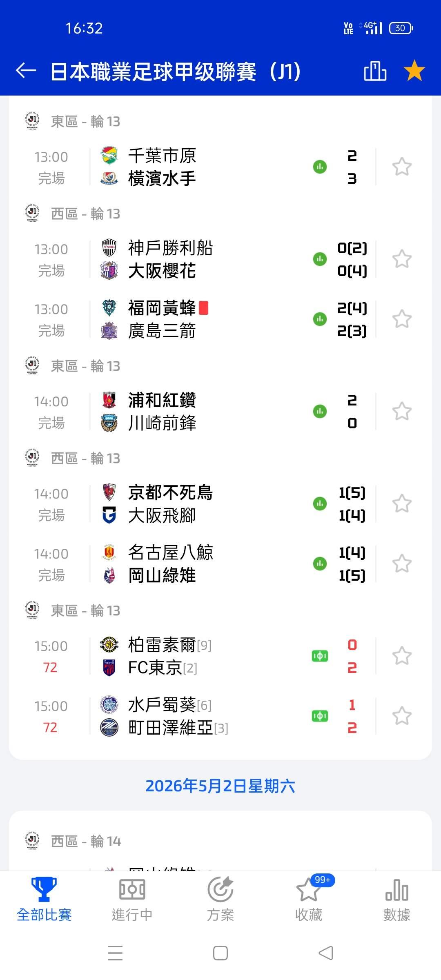This screenshot has width=441, height=980.
Task: Star the 福岡黃蜂 vs 廣島三箭 match
Action: click(402, 319)
